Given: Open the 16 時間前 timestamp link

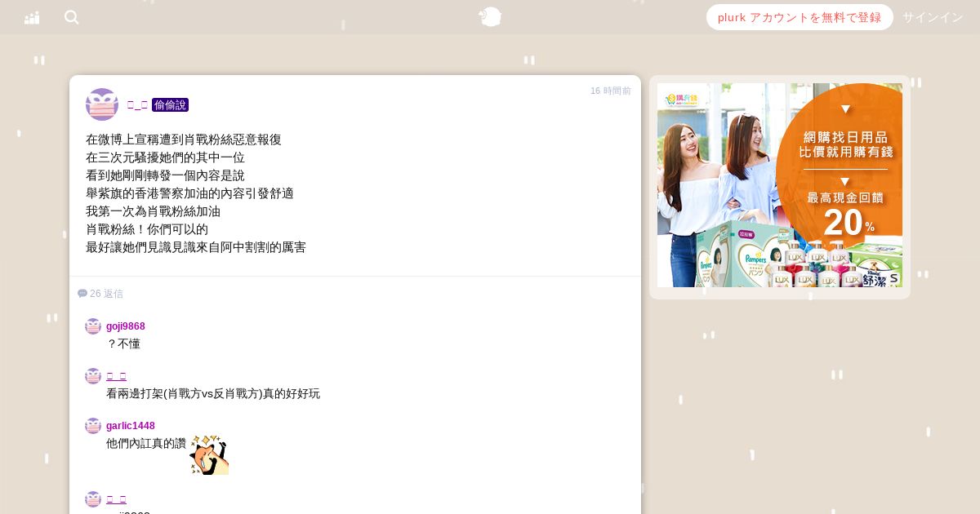Looking at the screenshot, I should tap(611, 91).
